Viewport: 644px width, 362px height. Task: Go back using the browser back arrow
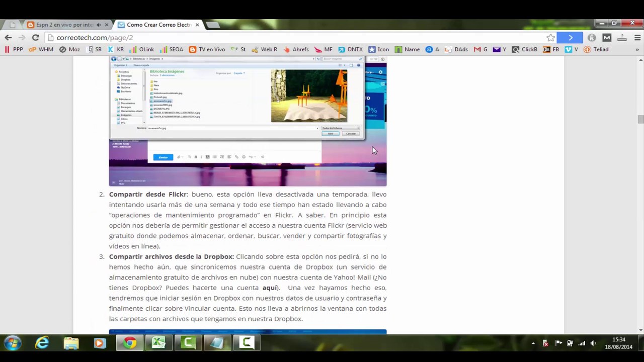pyautogui.click(x=8, y=38)
